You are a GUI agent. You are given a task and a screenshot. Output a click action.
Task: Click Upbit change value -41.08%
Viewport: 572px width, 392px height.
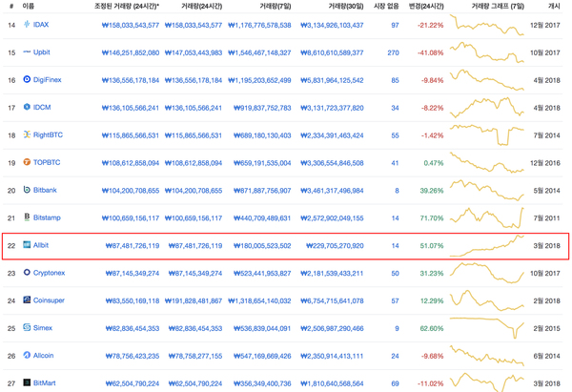click(x=431, y=52)
